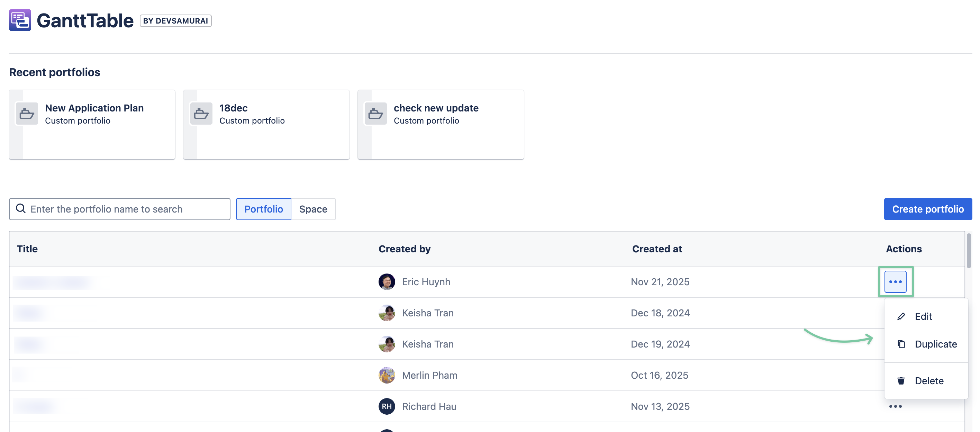Switch to the Space filter toggle

coord(313,209)
